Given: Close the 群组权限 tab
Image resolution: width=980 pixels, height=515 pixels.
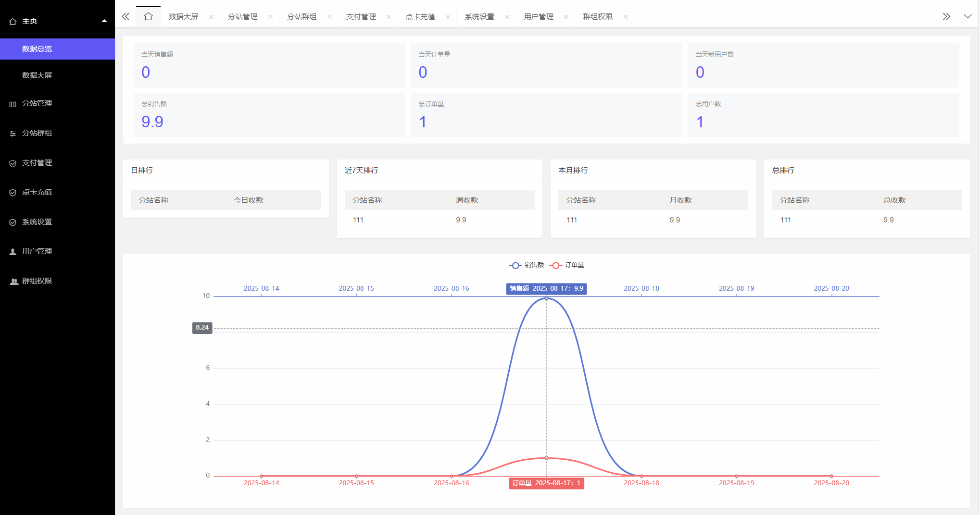Looking at the screenshot, I should pos(625,17).
